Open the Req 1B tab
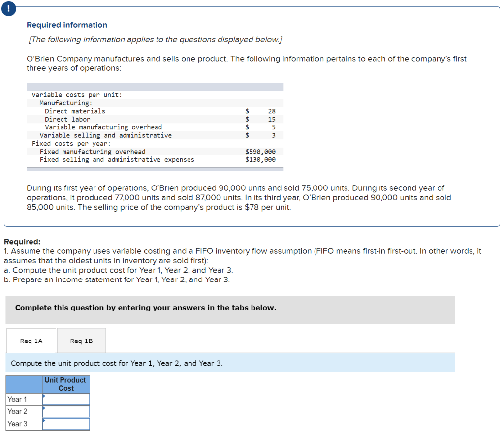The width and height of the screenshot is (504, 434). pyautogui.click(x=81, y=341)
